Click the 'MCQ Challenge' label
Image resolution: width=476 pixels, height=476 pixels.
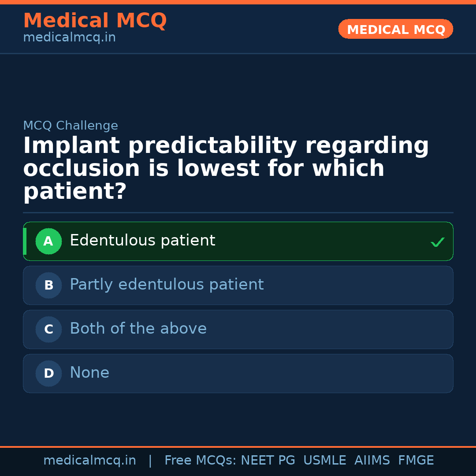click(71, 126)
